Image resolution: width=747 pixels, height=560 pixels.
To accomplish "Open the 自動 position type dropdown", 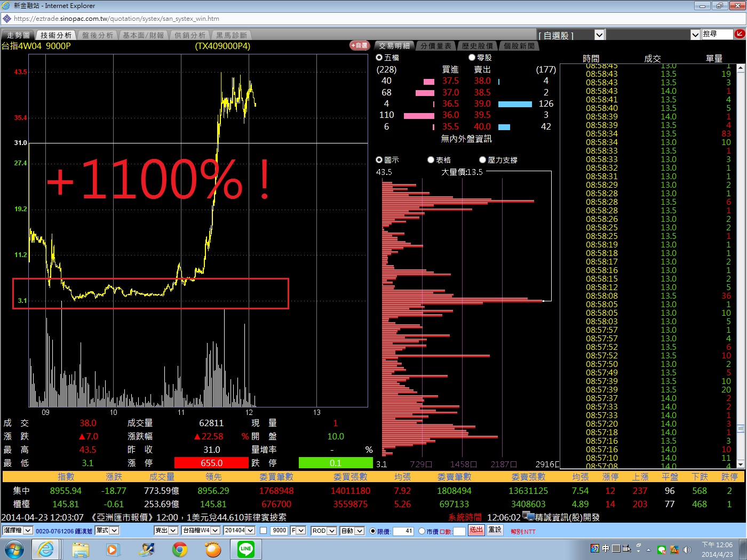I will (352, 531).
